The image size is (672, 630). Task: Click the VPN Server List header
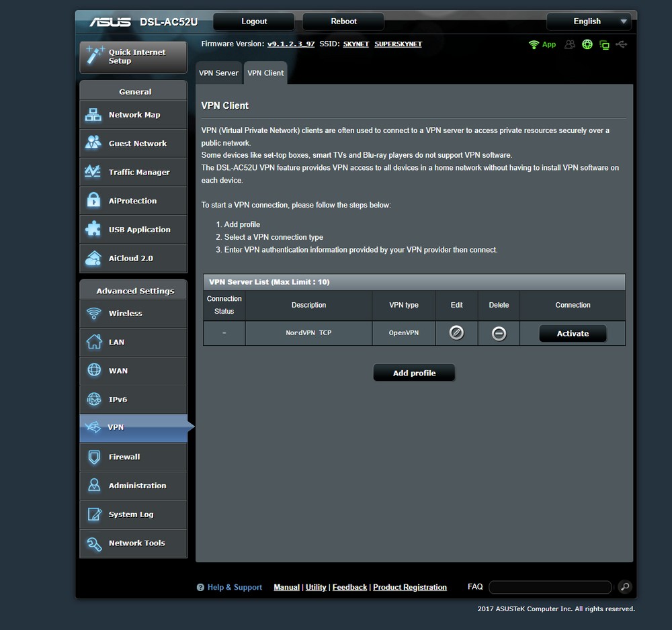[x=414, y=282]
